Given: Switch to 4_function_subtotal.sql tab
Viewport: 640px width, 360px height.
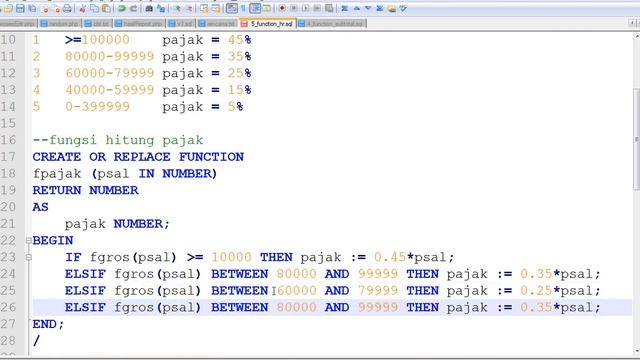Looking at the screenshot, I should 331,24.
